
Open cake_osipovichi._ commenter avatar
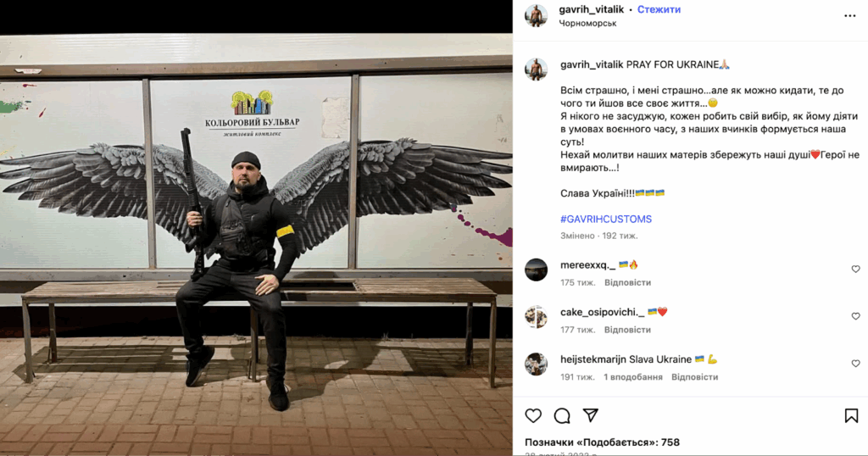[536, 316]
